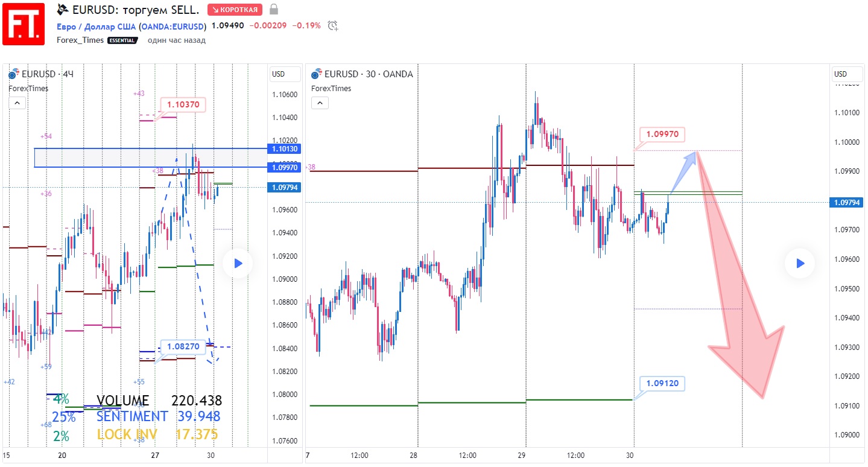Viewport: 868px width, 467px height.
Task: Click the 29 date on the right time axis
Action: click(x=522, y=456)
